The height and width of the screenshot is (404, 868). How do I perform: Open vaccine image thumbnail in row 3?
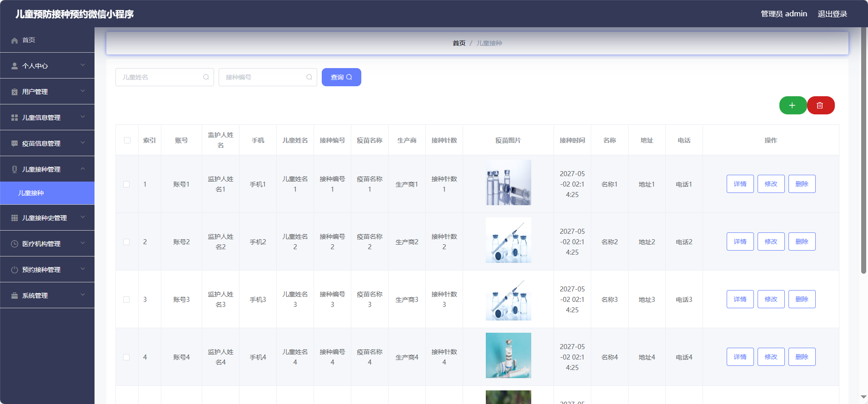(509, 298)
